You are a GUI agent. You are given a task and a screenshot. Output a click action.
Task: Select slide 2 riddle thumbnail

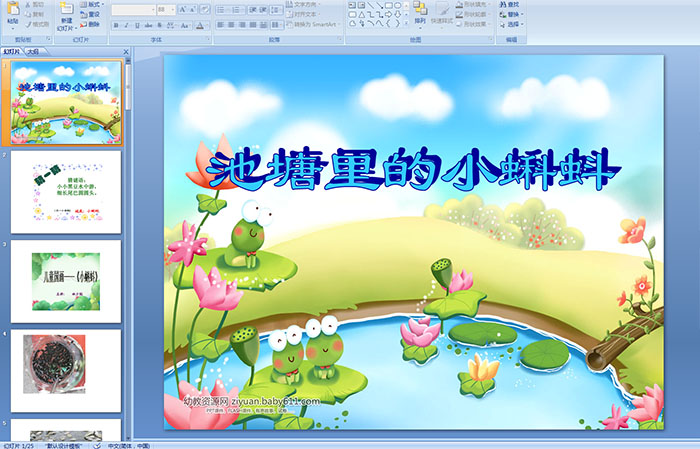click(66, 192)
